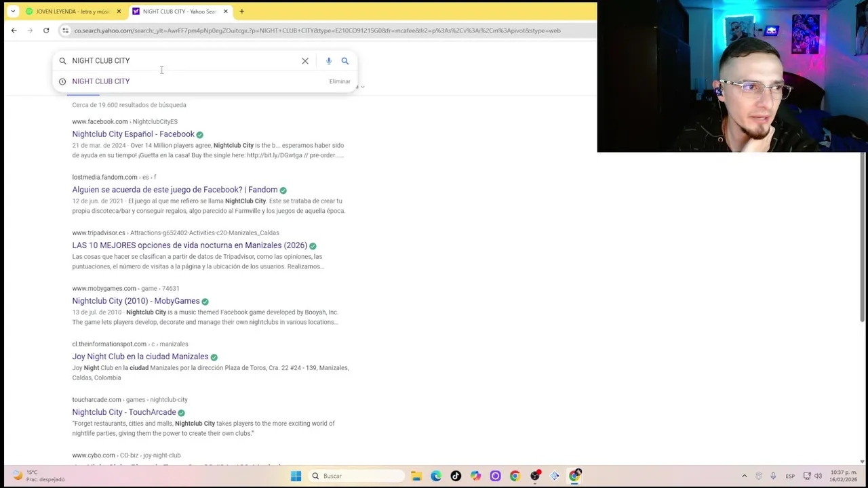Open Joy Night Club en la ciudad Manizales
Viewport: 868px width, 488px height.
click(140, 357)
